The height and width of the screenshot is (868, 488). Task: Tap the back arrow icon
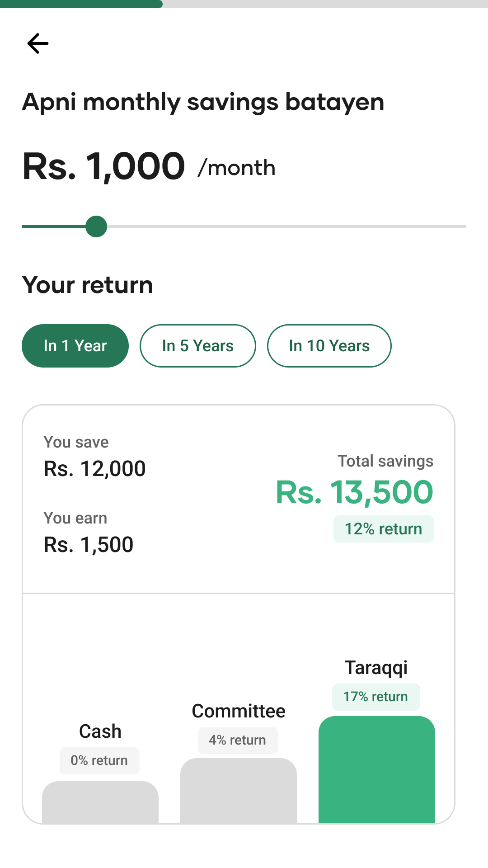point(38,43)
